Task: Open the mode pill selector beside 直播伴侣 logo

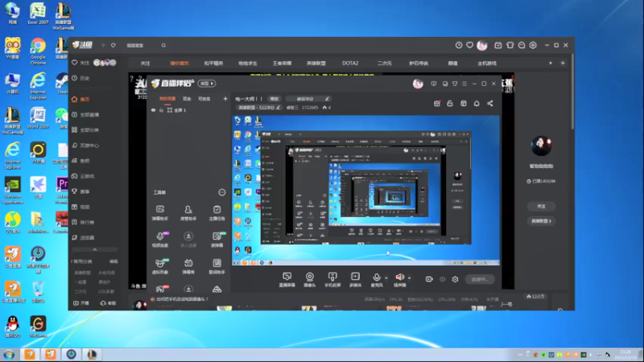Action: tap(207, 84)
